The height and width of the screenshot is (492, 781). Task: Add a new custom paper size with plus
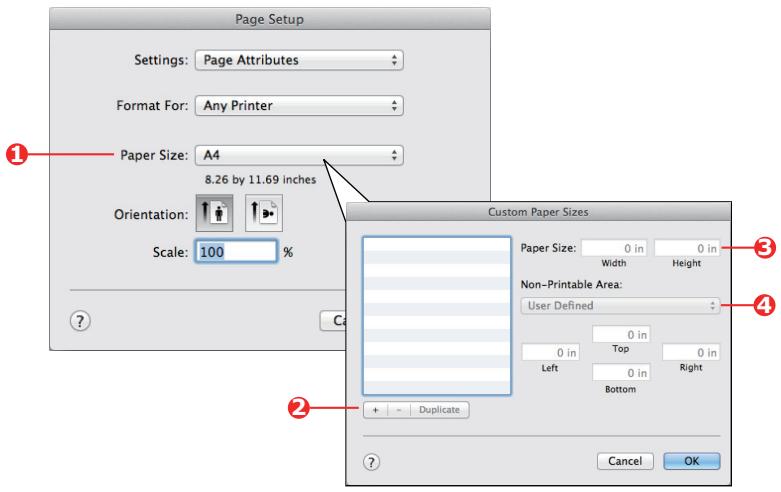[x=376, y=410]
